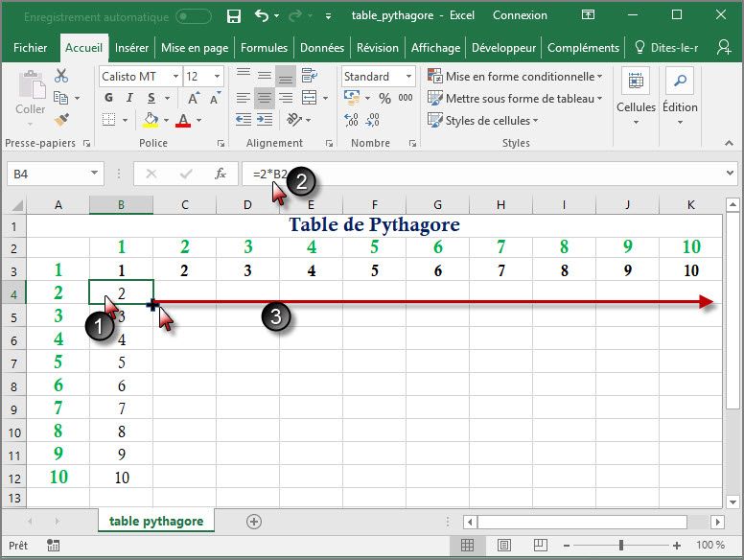
Task: Switch to the Données tab
Action: (x=322, y=48)
